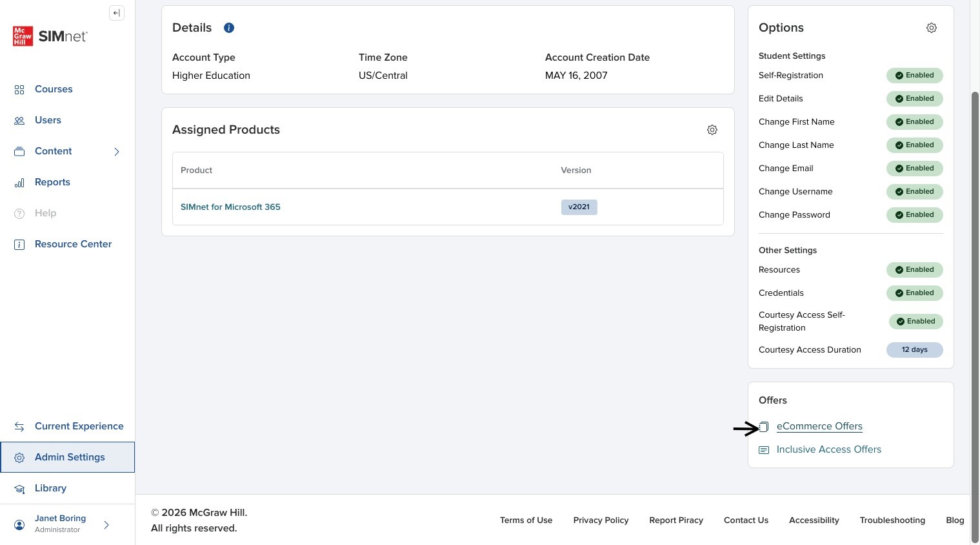Viewport: 980px width, 545px height.
Task: Click the Reports bar chart icon
Action: [x=19, y=183]
